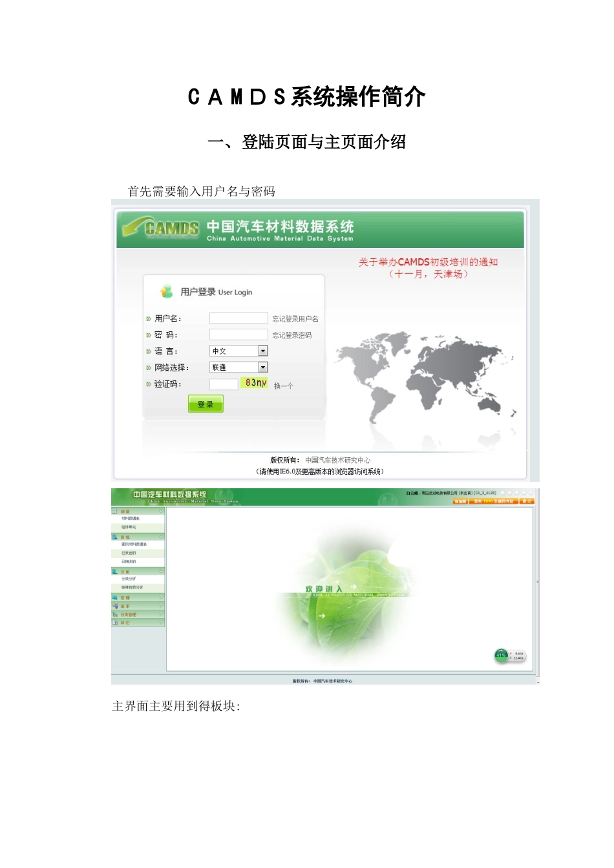
Task: Click the 查找 section search icon
Action: (x=114, y=537)
